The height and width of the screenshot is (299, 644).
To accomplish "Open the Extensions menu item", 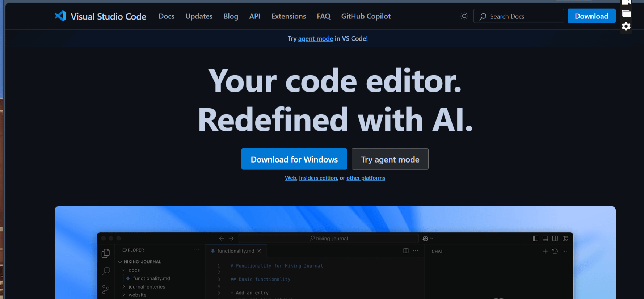I will pos(289,16).
